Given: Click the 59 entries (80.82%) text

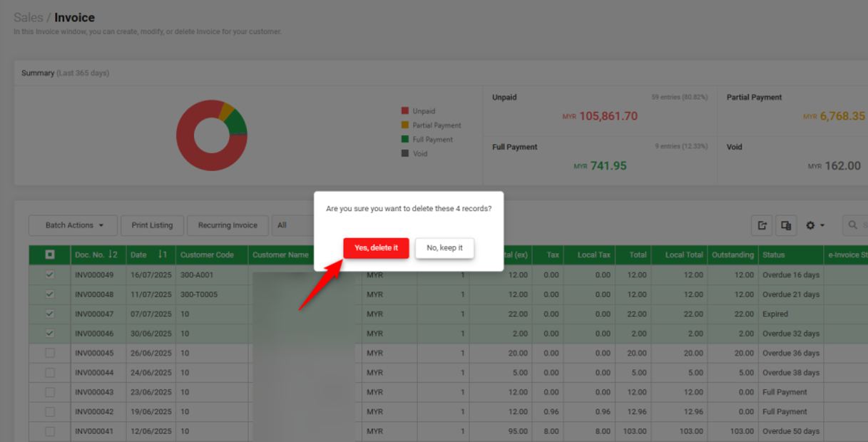Looking at the screenshot, I should [x=679, y=97].
